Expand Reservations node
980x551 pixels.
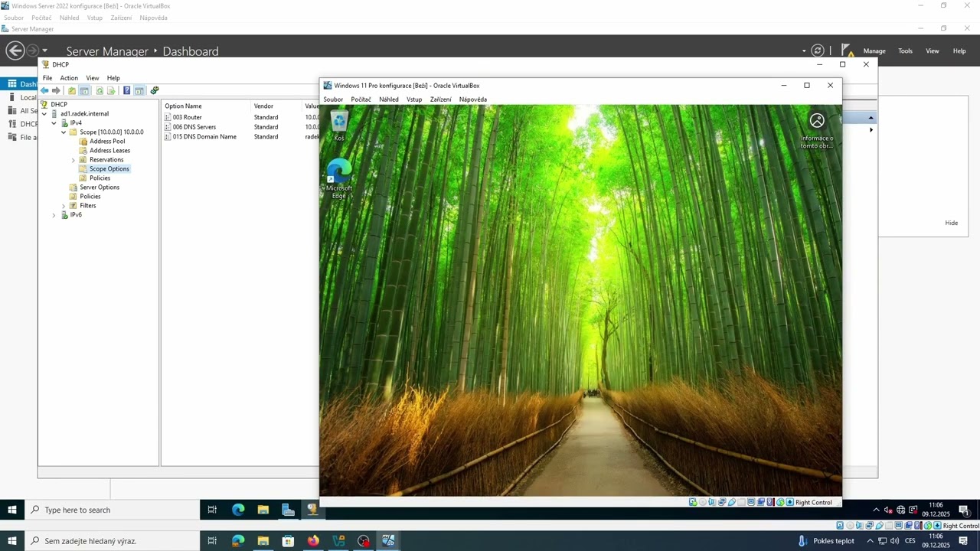coord(73,160)
